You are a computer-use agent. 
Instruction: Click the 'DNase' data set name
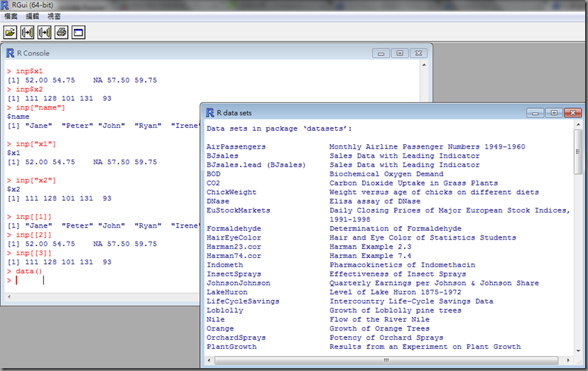218,201
